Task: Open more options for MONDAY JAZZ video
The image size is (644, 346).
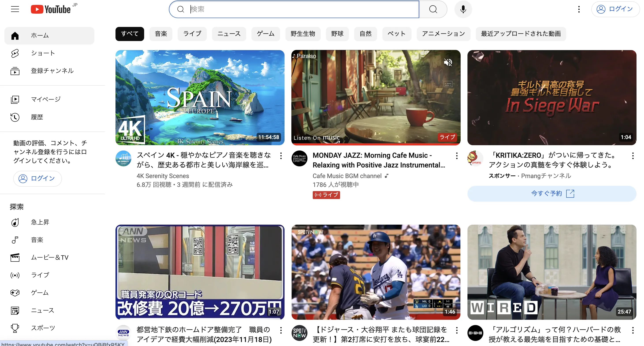Action: coord(457,156)
